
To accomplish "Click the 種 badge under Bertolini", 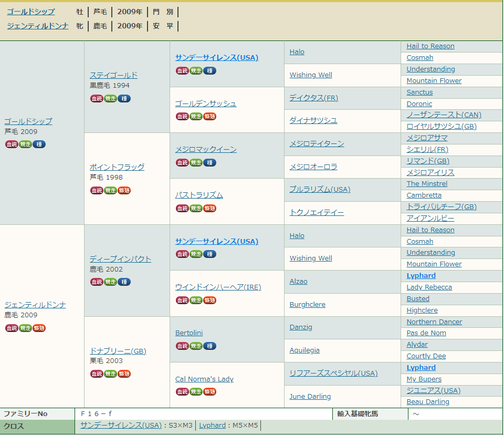I will tap(209, 346).
